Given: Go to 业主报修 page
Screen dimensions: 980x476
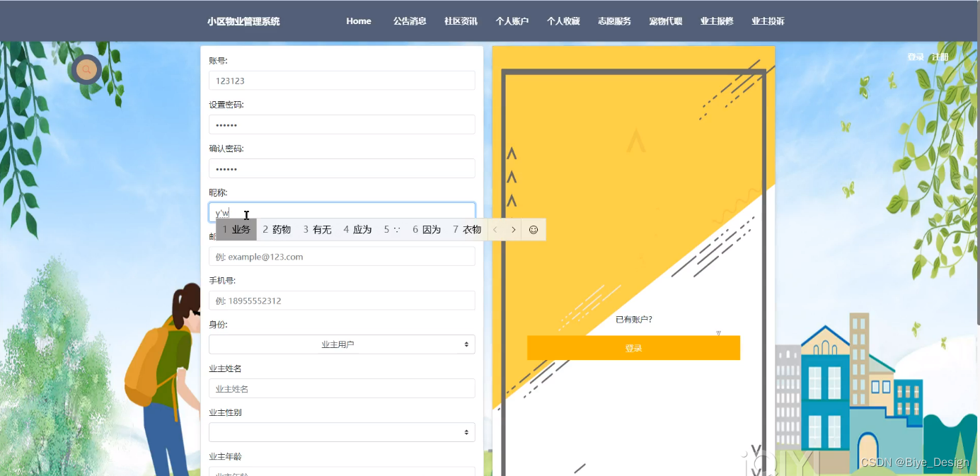Looking at the screenshot, I should point(717,21).
